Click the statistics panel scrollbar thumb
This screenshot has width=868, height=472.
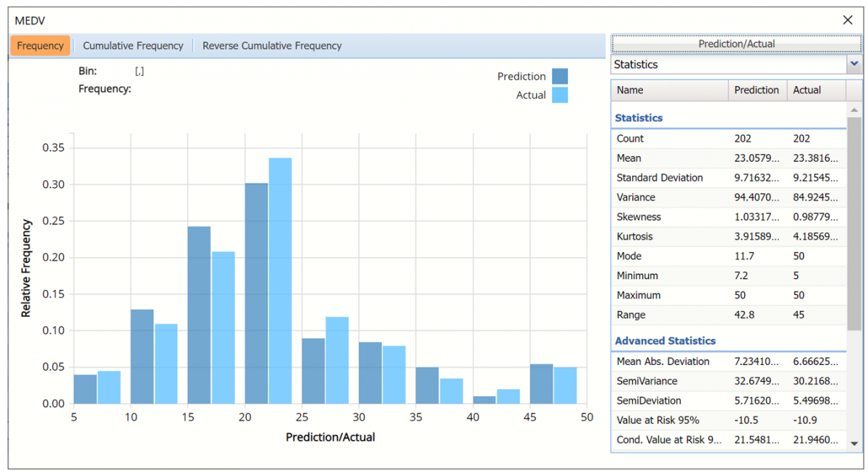pyautogui.click(x=854, y=224)
